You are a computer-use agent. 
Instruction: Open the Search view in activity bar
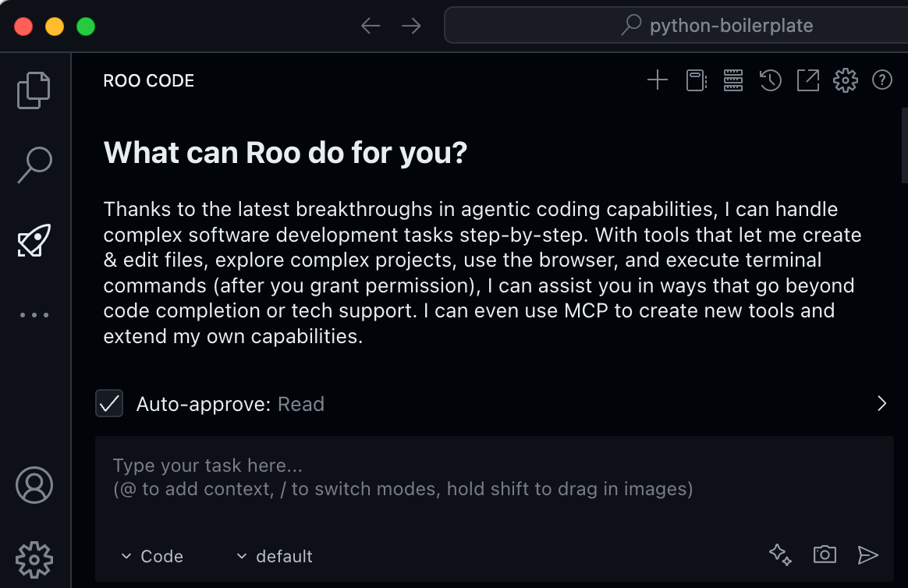35,165
